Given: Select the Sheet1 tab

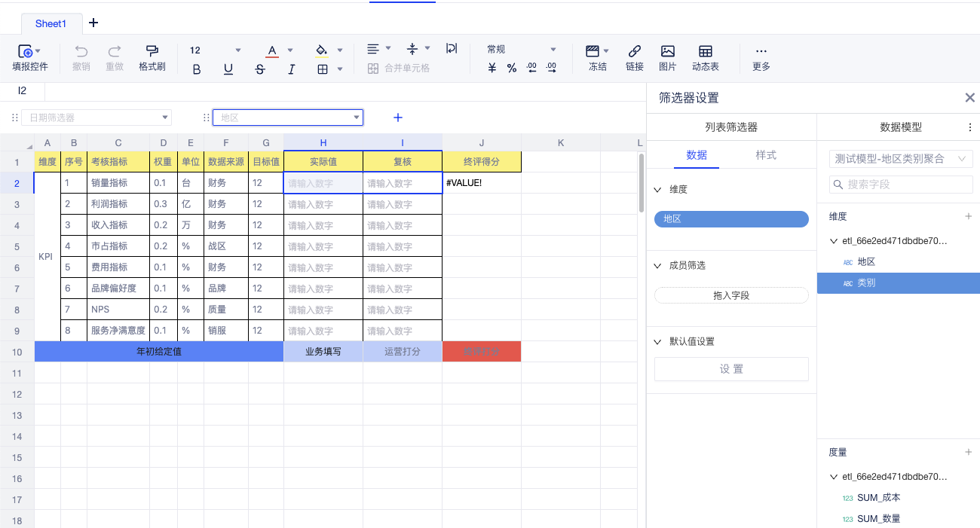Looking at the screenshot, I should (x=51, y=23).
